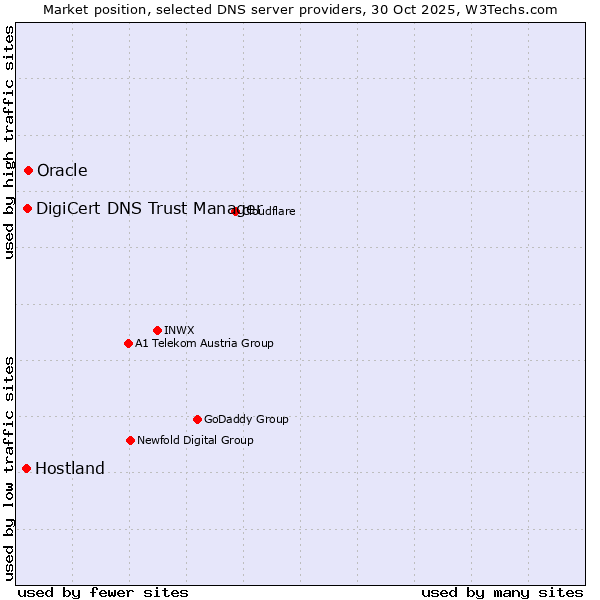Click the 'used by fewer sites' axis label
600x600 pixels.
pyautogui.click(x=103, y=592)
